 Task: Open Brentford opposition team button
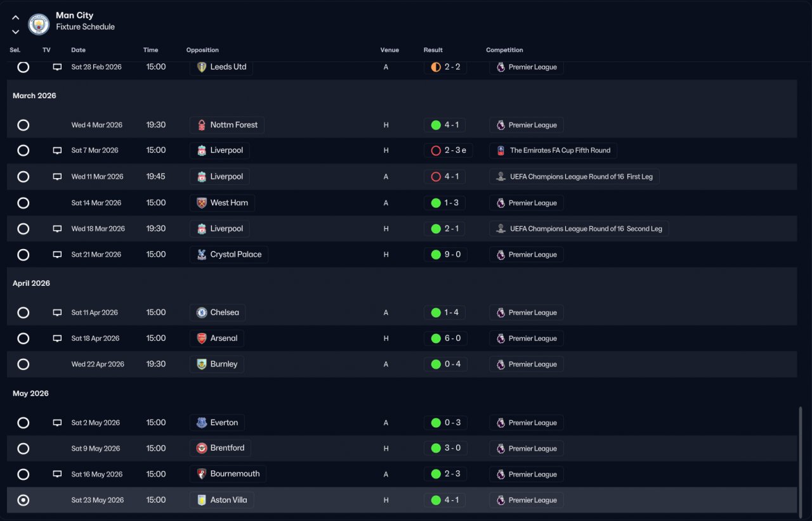pos(220,448)
